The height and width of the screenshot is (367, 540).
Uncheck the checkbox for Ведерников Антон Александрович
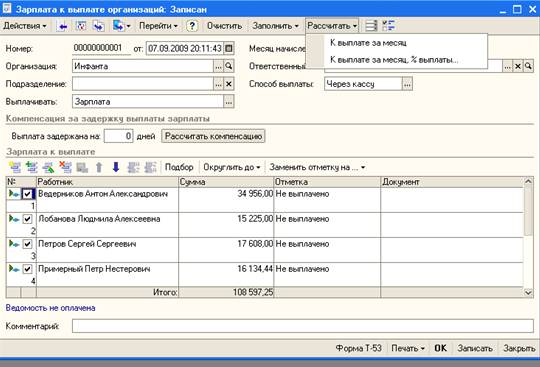point(27,194)
